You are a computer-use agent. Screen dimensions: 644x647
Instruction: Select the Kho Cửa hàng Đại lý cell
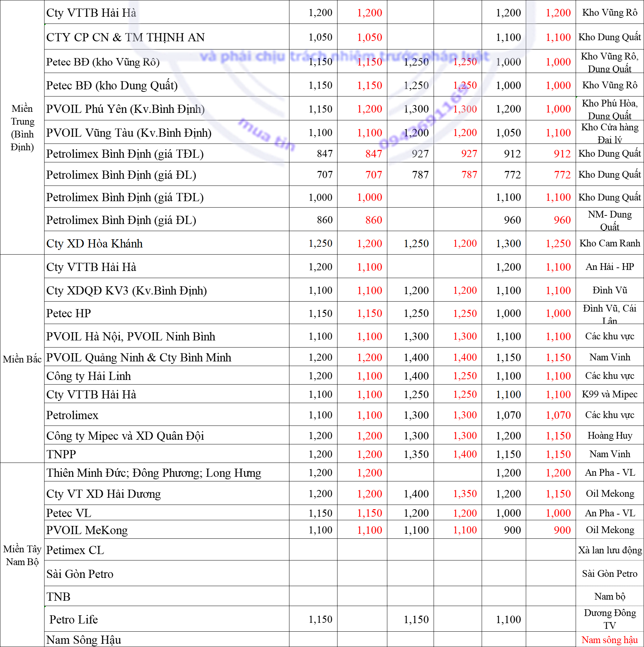pos(610,132)
